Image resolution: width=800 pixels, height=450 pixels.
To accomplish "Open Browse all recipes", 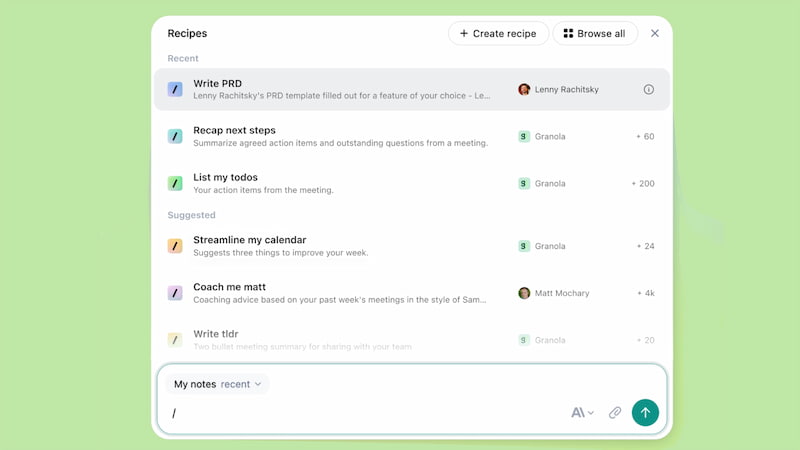I will (595, 33).
